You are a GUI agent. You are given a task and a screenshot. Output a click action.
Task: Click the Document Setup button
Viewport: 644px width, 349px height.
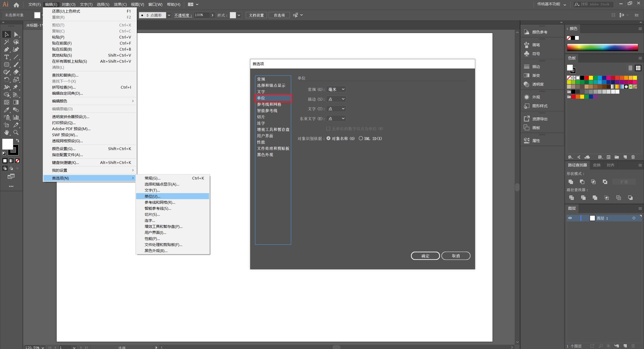click(256, 15)
